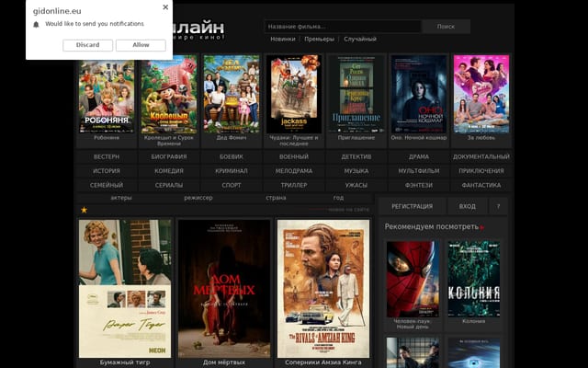
Task: Expand the актеры filter
Action: [121, 198]
